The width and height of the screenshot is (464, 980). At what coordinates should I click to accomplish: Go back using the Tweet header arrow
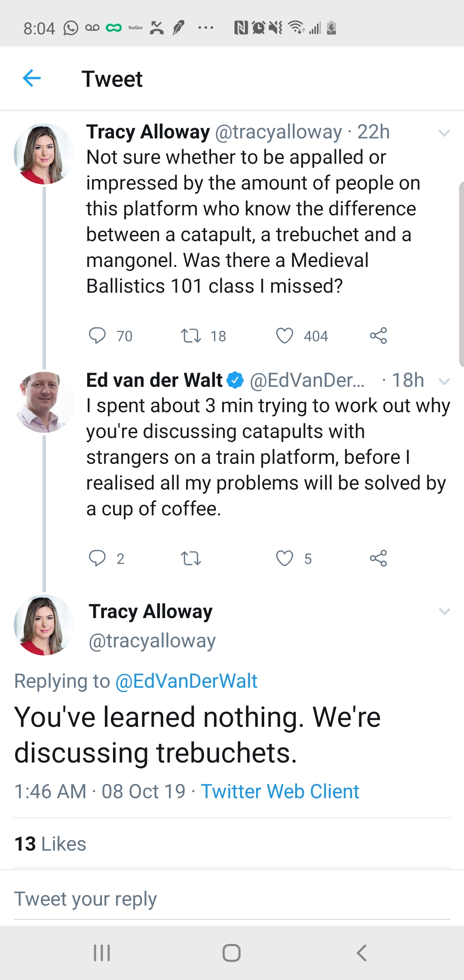[x=31, y=78]
